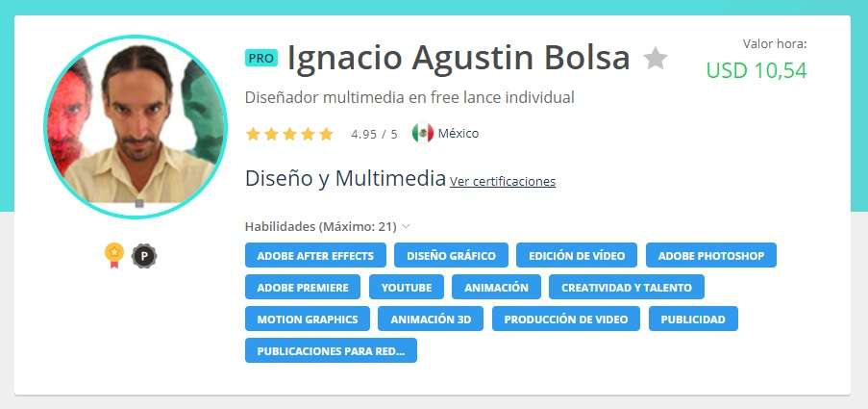This screenshot has height=409, width=868.
Task: Choose the Adobe Photoshop skill tag
Action: click(x=711, y=256)
